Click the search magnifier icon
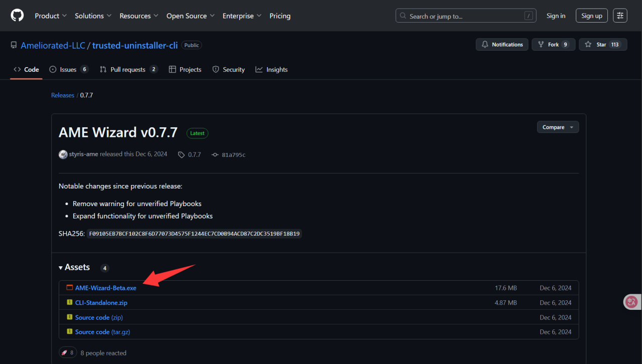This screenshot has height=364, width=642. coord(403,16)
